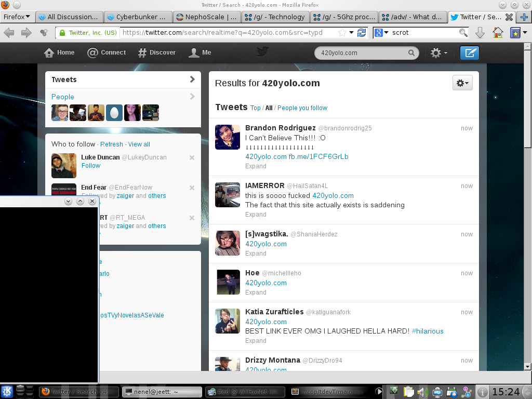Open the Connect page in Twitter navbar
The height and width of the screenshot is (399, 532).
pos(106,52)
